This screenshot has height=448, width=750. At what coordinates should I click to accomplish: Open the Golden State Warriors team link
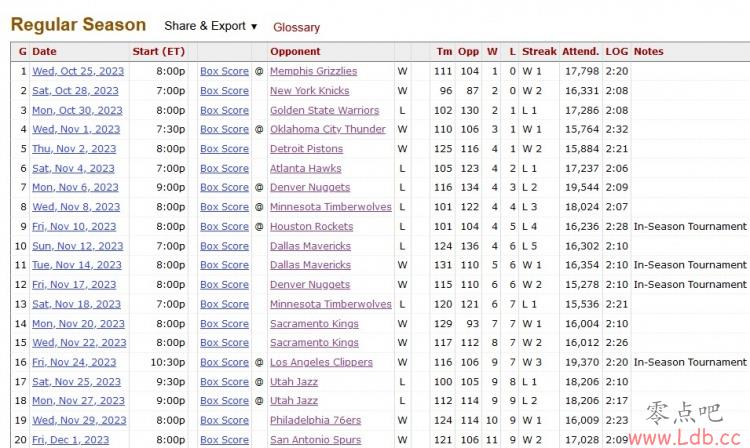[324, 110]
